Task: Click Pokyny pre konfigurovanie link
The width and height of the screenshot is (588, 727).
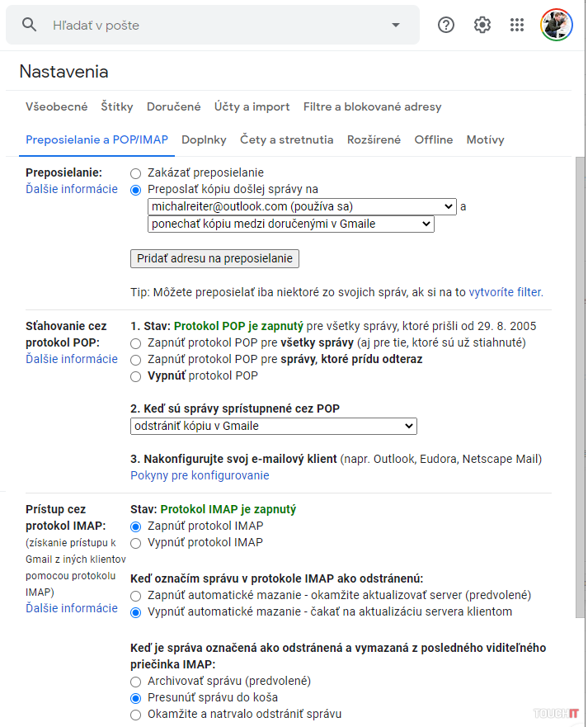Action: 200,475
